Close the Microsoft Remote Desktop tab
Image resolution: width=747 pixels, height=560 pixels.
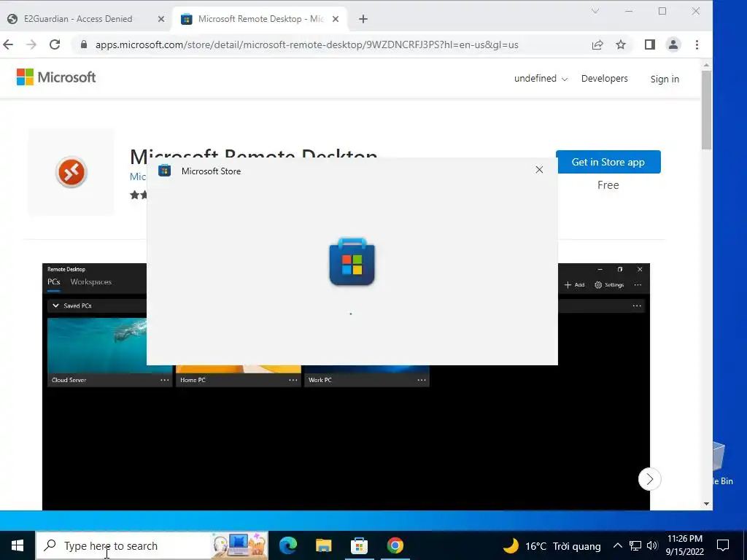click(x=336, y=19)
